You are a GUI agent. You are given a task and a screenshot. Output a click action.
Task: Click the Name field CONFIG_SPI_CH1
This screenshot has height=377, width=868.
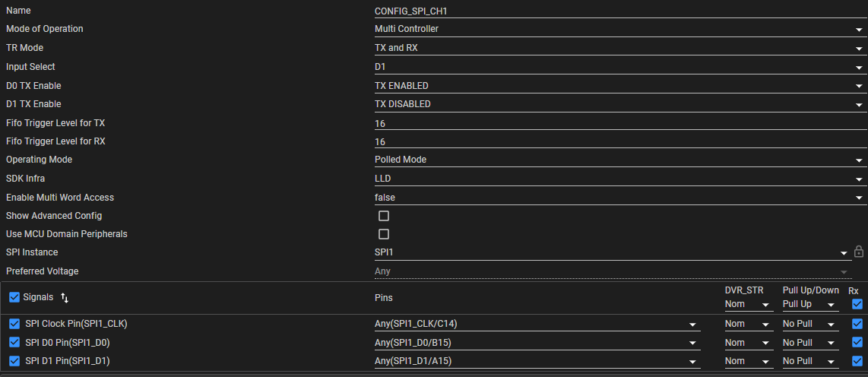coord(620,11)
